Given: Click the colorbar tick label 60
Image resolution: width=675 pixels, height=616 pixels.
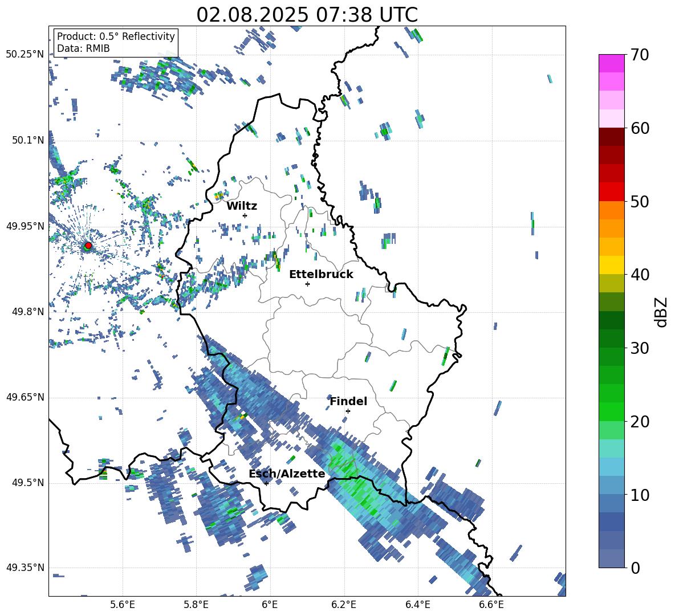Looking at the screenshot, I should click(640, 128).
